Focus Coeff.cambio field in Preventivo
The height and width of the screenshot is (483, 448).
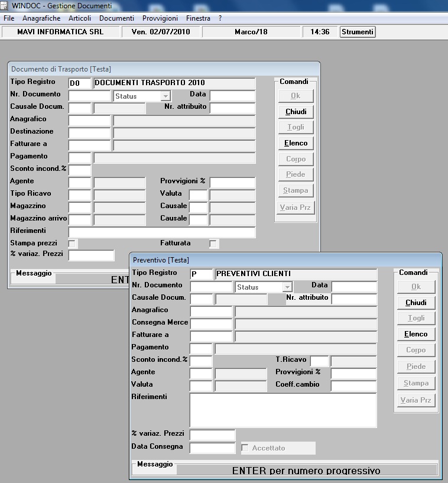pos(354,386)
